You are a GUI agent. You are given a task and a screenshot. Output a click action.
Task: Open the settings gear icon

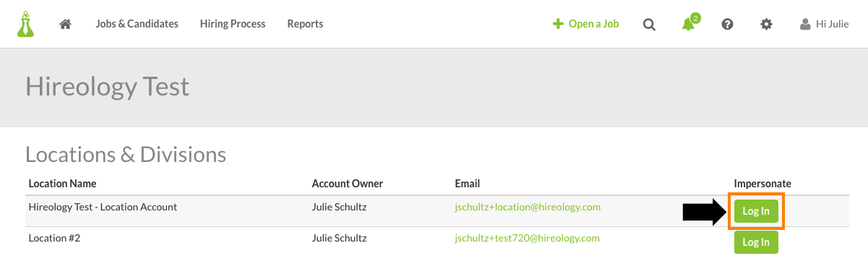pyautogui.click(x=766, y=24)
